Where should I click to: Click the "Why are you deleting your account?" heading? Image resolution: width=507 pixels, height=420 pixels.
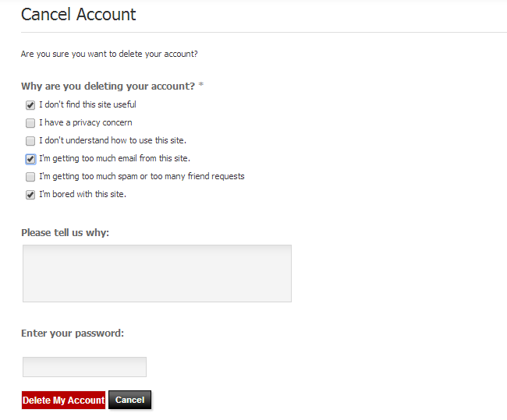coord(108,86)
